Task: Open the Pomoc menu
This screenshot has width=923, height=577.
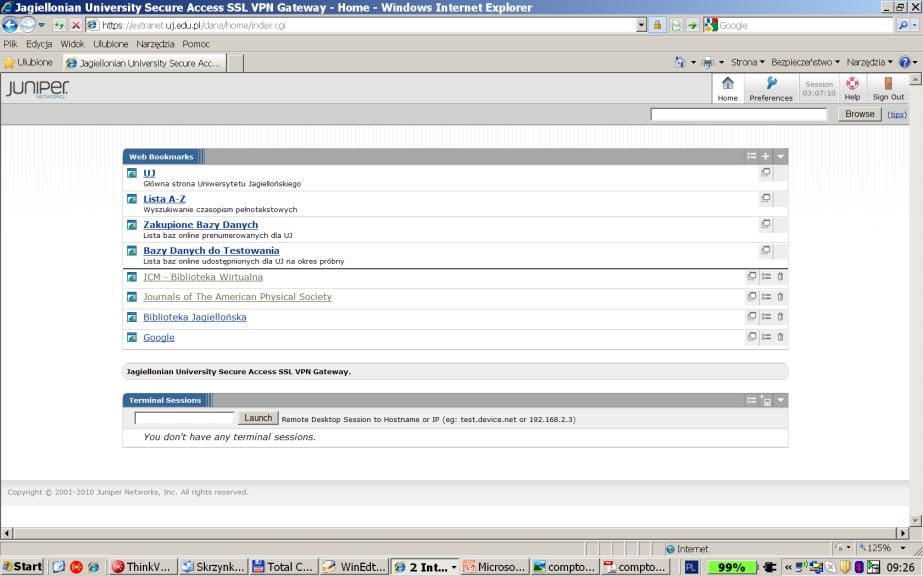Action: pyautogui.click(x=196, y=44)
